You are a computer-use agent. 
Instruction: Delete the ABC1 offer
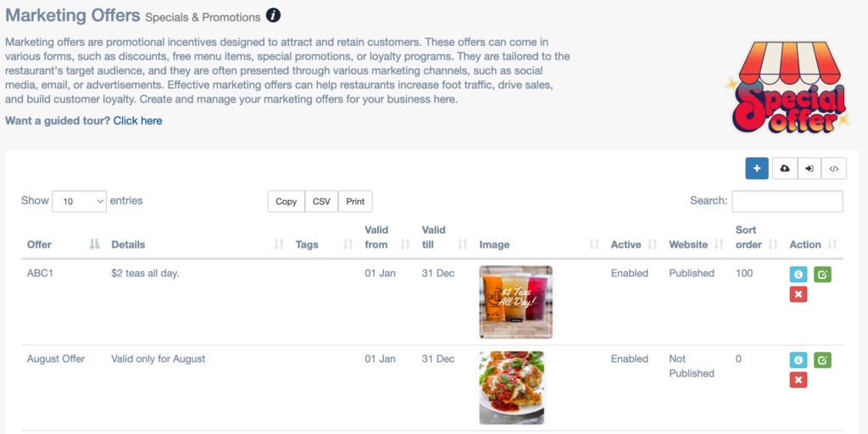point(798,294)
